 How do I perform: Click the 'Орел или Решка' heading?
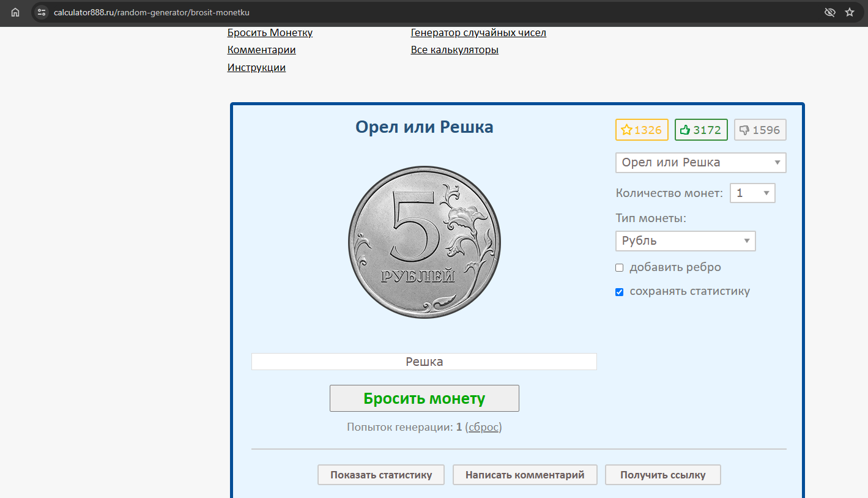[x=425, y=127]
